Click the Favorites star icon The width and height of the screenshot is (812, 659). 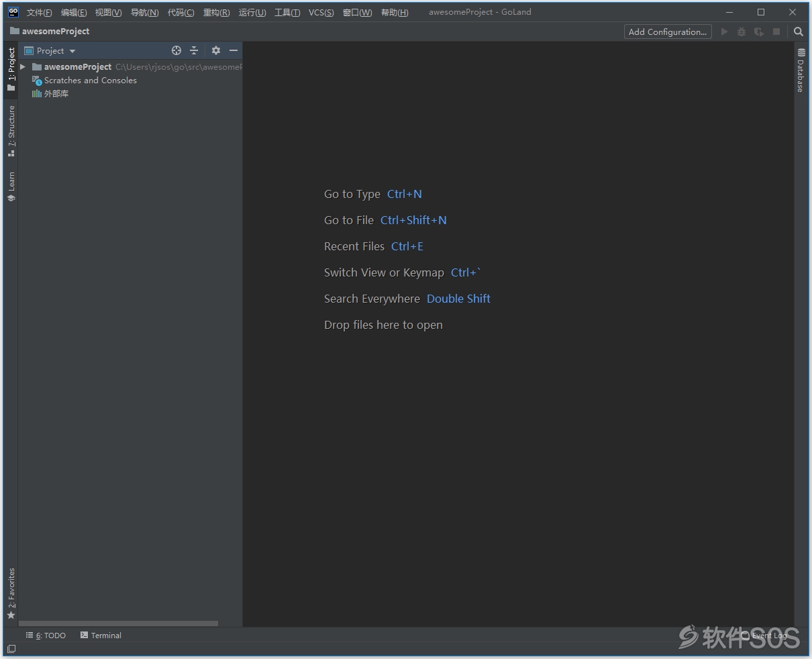click(11, 615)
